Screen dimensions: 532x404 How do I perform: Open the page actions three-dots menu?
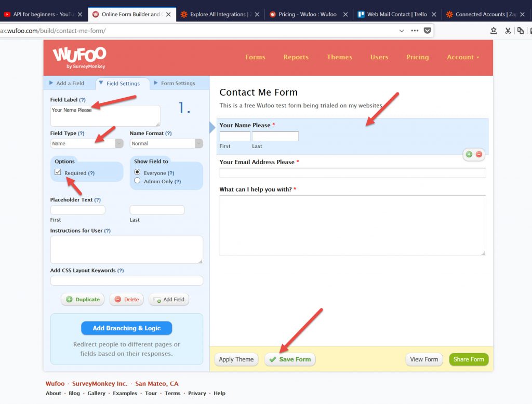[x=415, y=31]
